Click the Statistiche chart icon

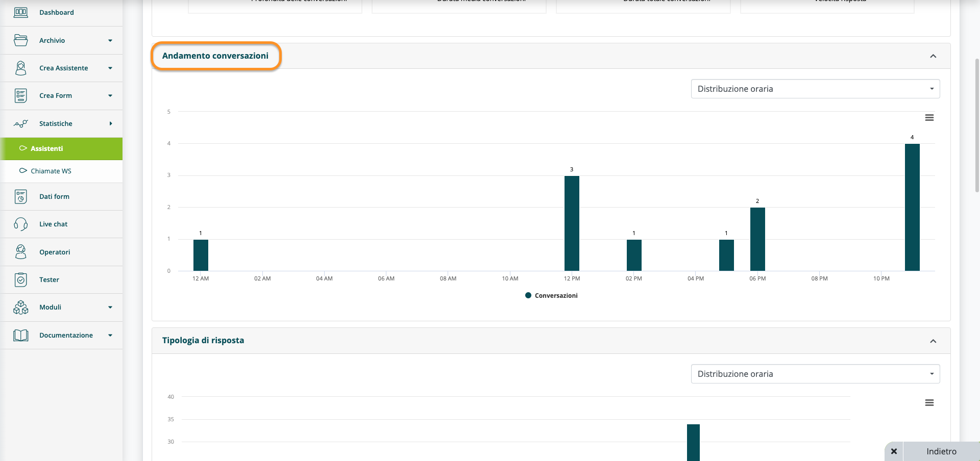tap(21, 123)
